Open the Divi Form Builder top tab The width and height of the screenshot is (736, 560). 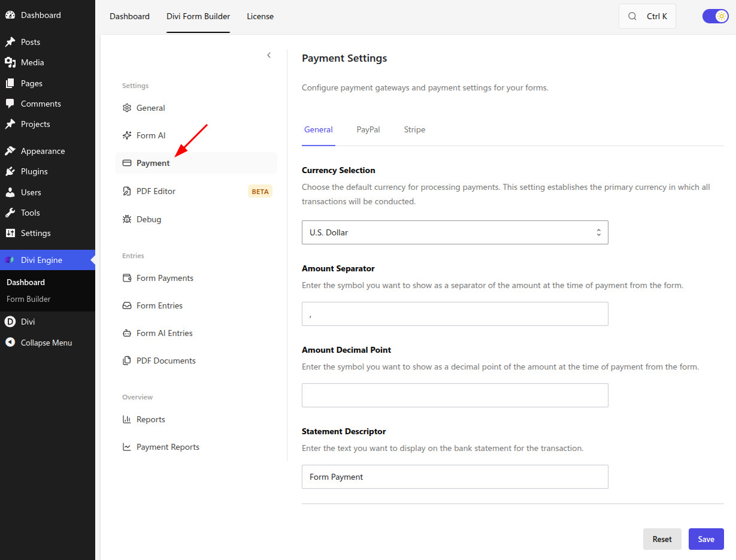click(198, 16)
